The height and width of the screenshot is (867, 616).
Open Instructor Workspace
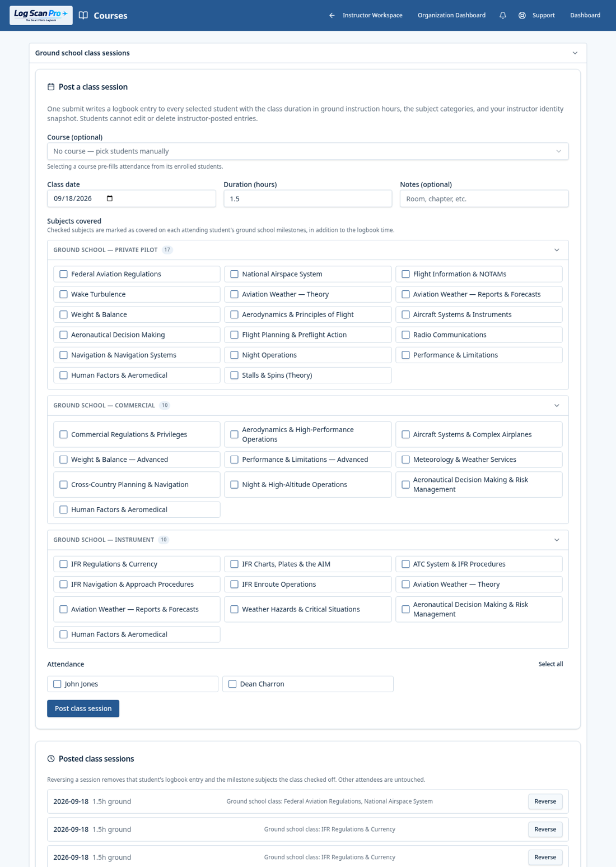pyautogui.click(x=372, y=15)
